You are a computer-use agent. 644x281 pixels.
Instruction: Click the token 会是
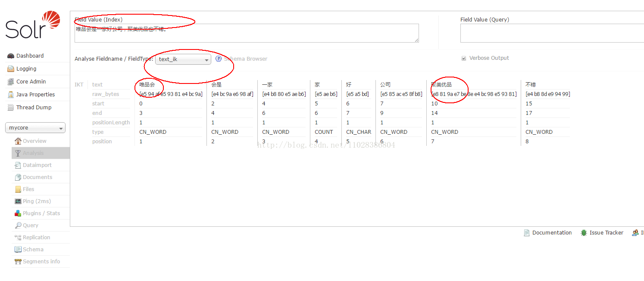tap(217, 85)
